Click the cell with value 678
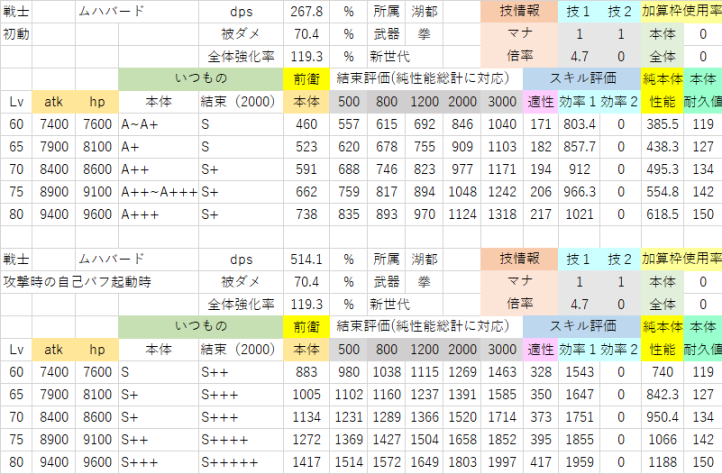Viewport: 722px width, 474px height. click(x=386, y=147)
